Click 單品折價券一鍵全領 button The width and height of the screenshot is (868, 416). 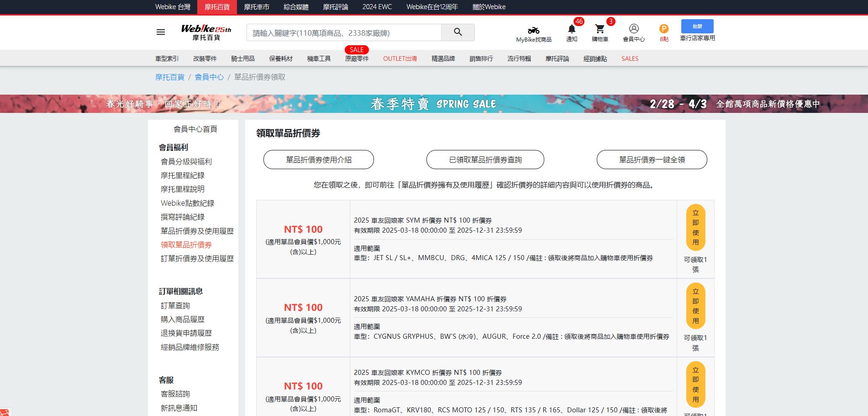click(x=652, y=160)
